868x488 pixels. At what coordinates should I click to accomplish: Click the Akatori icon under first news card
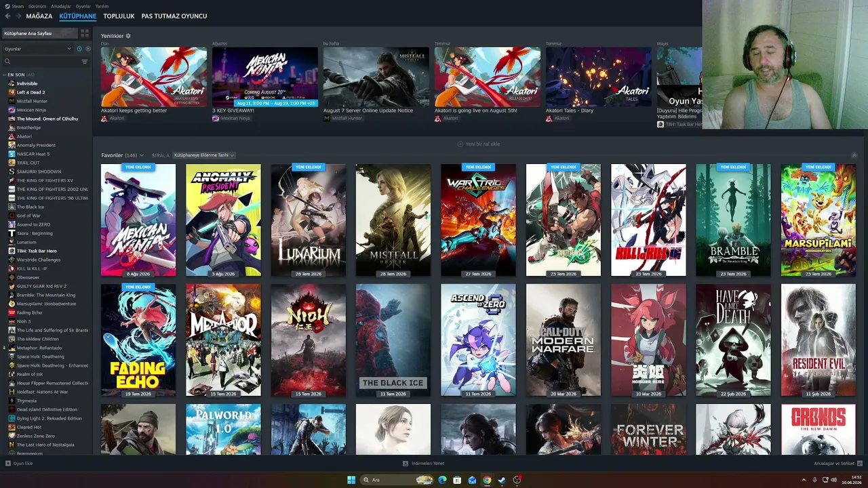(x=104, y=118)
